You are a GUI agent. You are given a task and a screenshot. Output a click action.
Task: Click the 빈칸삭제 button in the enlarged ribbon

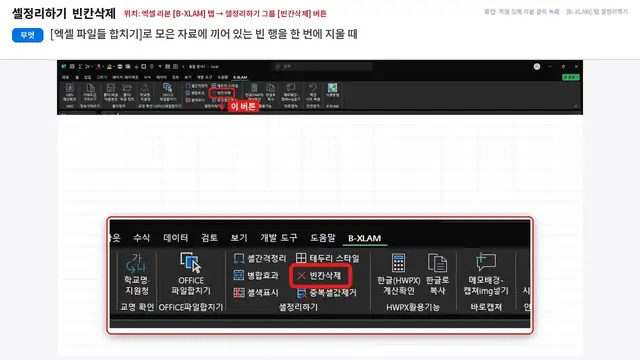pos(321,276)
